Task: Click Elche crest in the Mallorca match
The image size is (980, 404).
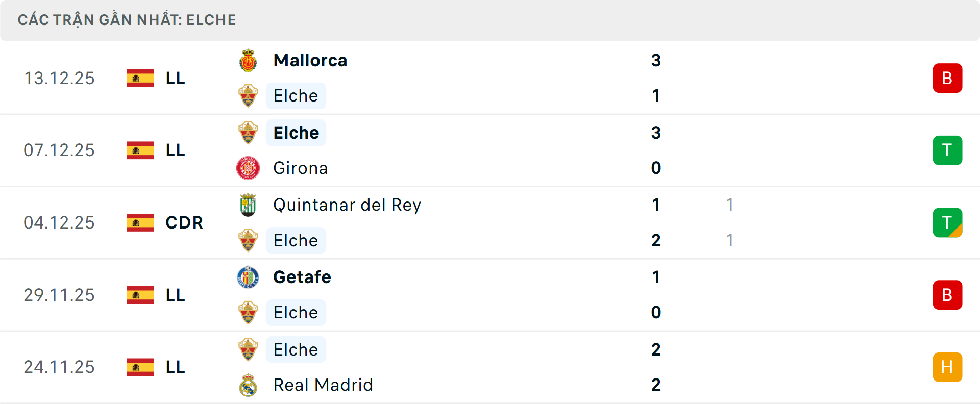Action: point(248,96)
